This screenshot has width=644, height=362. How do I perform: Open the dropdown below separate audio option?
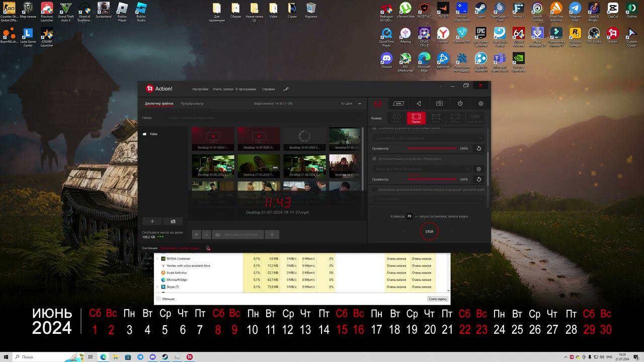click(x=429, y=199)
